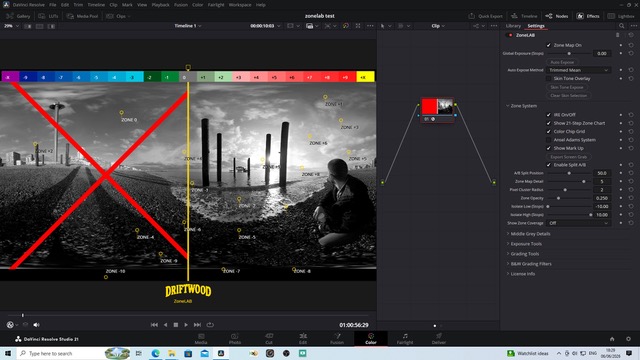
Task: Open the Timeline 1 selector dropdown
Action: pos(188,26)
